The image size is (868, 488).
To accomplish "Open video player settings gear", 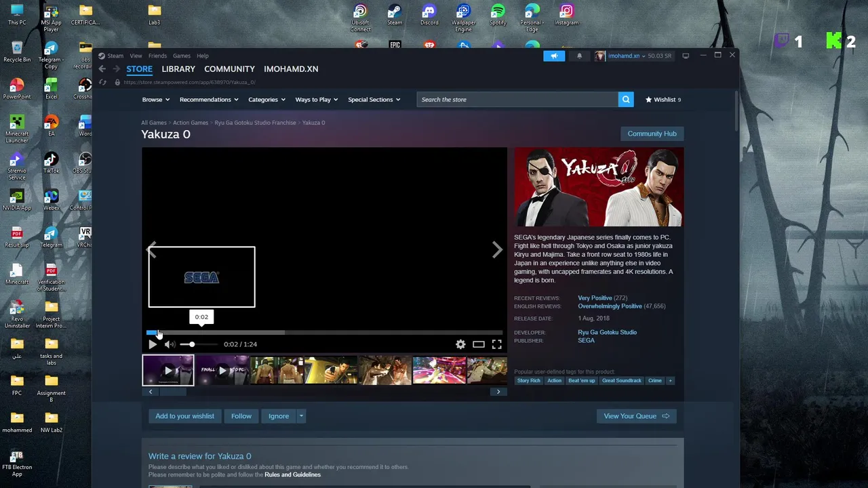I will pos(460,344).
